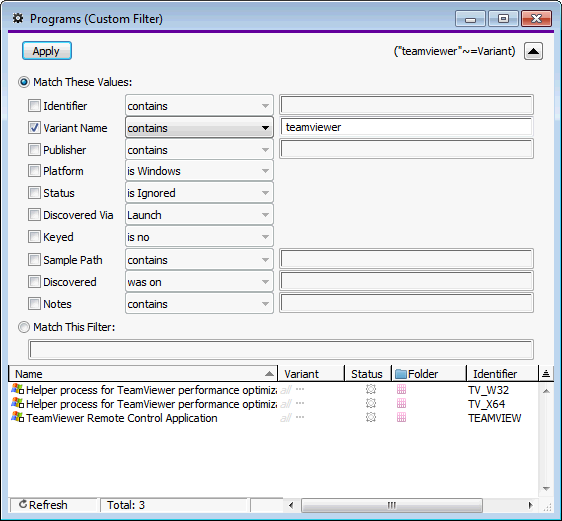Click the Sample Path value text field
Screen dimensions: 562x521
[x=406, y=259]
